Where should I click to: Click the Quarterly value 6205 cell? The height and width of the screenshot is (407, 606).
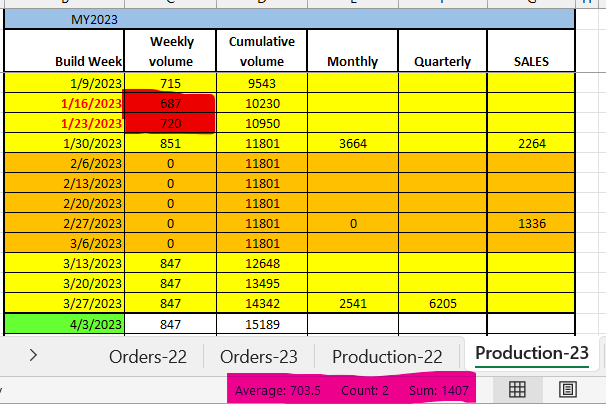(442, 303)
